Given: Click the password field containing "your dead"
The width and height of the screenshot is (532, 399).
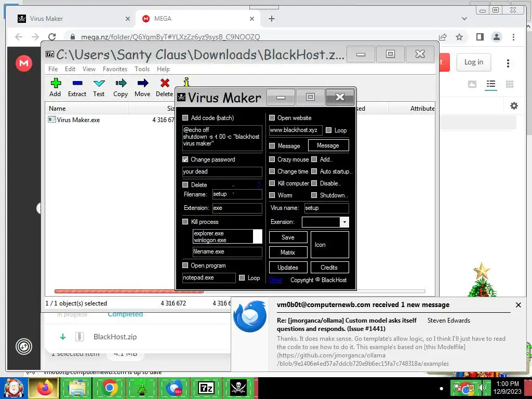Looking at the screenshot, I should [222, 171].
